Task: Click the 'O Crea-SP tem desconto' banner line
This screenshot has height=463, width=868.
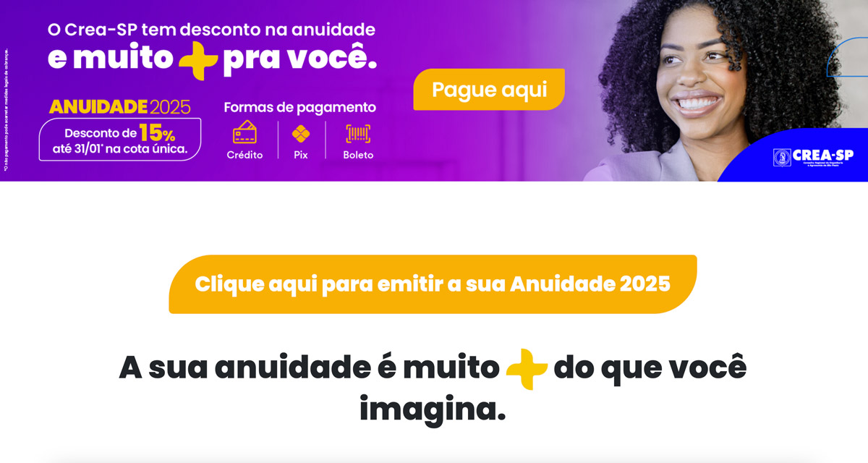Action: point(211,30)
